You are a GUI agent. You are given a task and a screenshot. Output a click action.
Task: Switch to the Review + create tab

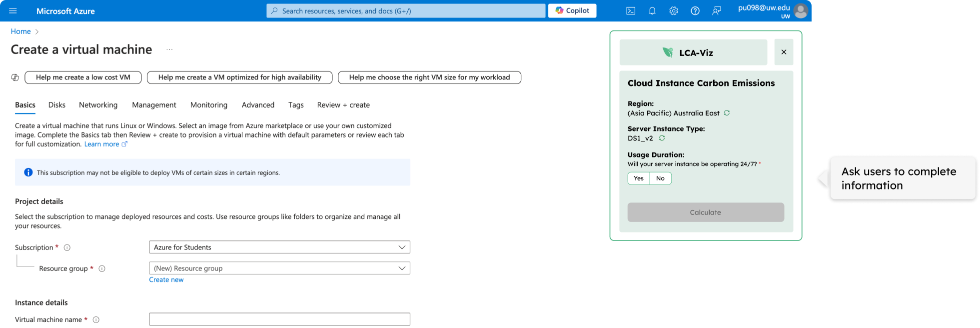pyautogui.click(x=343, y=105)
